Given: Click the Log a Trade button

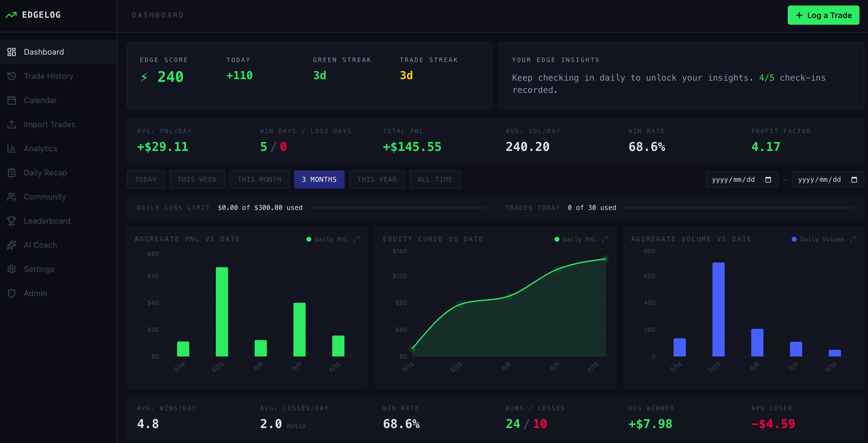Looking at the screenshot, I should point(823,15).
